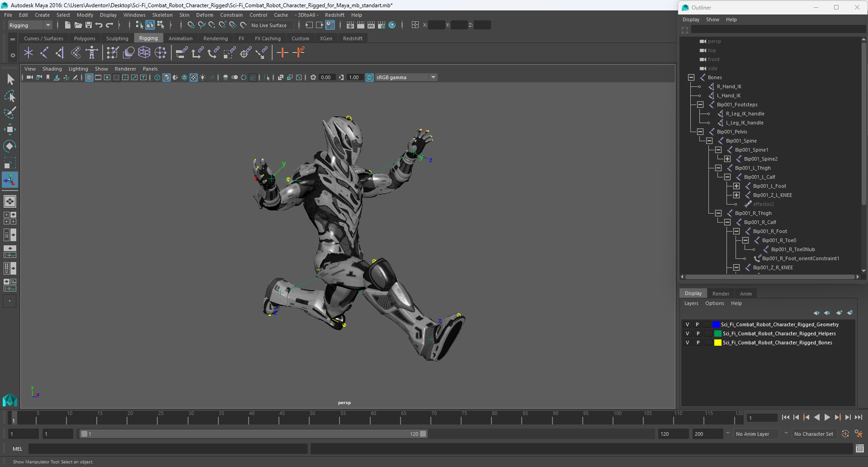This screenshot has height=467, width=868.
Task: Toggle playback P of Geometry layer
Action: point(697,324)
